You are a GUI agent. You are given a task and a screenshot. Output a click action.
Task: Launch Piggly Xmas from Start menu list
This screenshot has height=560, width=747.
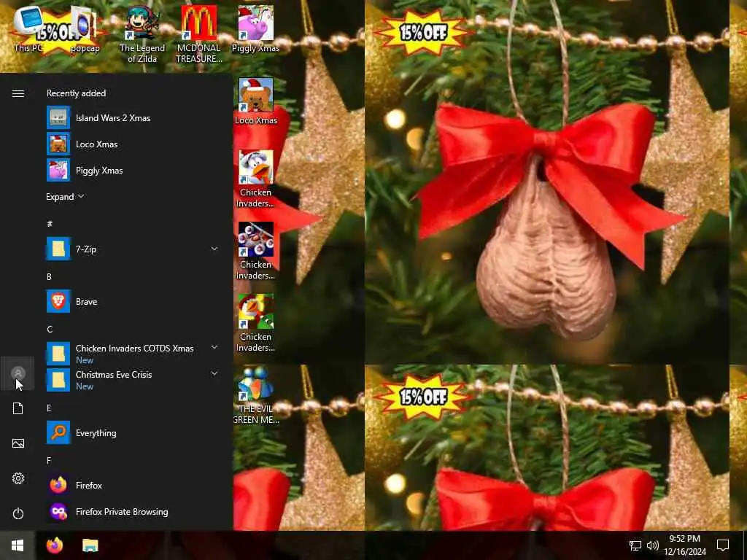point(133,170)
